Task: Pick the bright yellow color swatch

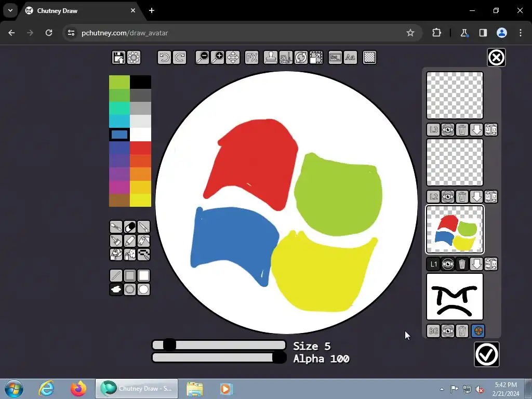Action: (x=140, y=200)
